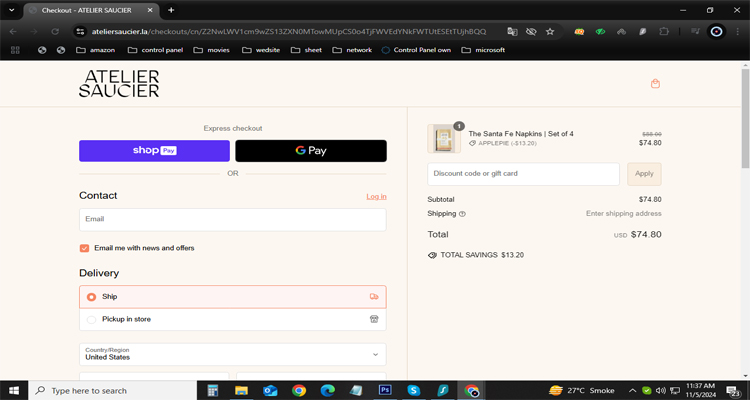Open the shopping bag cart icon
750x400 pixels.
click(x=655, y=84)
